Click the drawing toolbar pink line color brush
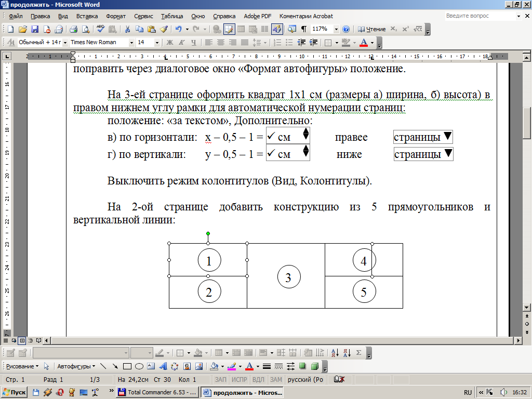 231,366
